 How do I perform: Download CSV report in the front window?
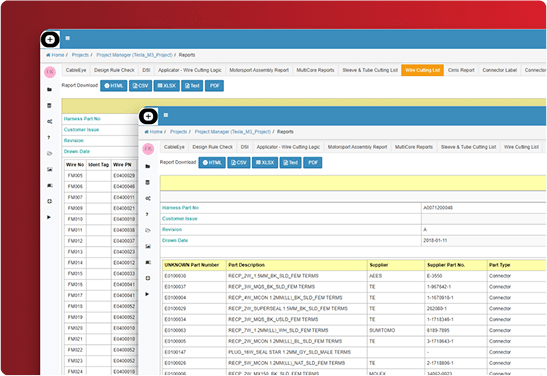point(239,163)
